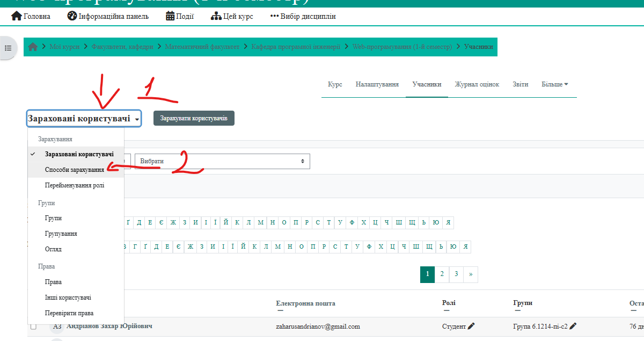The width and height of the screenshot is (644, 341).
Task: Click the dashboard icon beside Інформаційна панель
Action: click(x=72, y=16)
